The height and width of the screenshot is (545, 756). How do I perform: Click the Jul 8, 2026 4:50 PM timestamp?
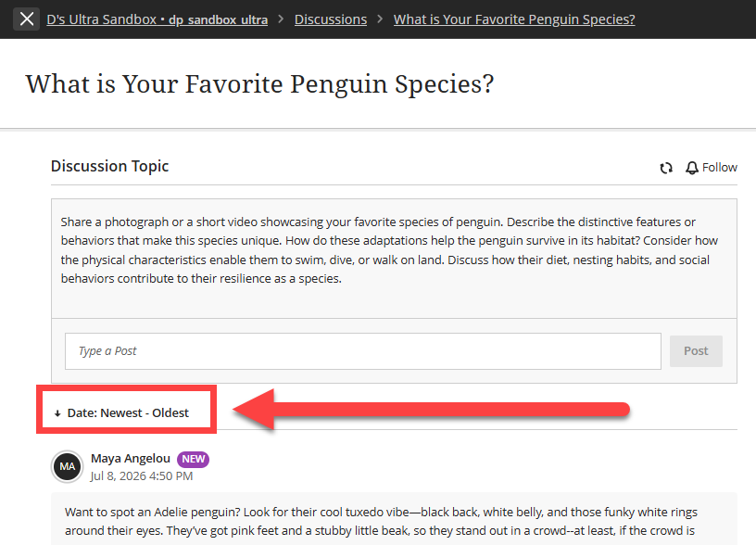click(x=142, y=476)
